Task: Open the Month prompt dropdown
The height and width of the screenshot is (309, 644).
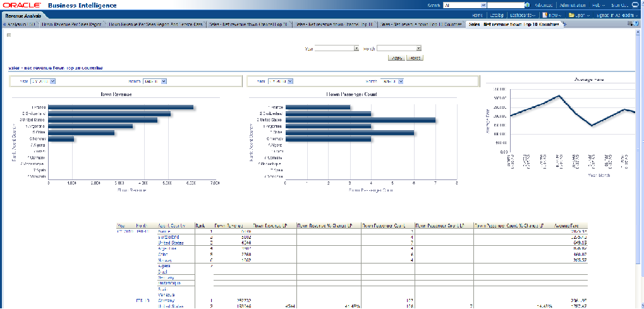Action: click(418, 48)
